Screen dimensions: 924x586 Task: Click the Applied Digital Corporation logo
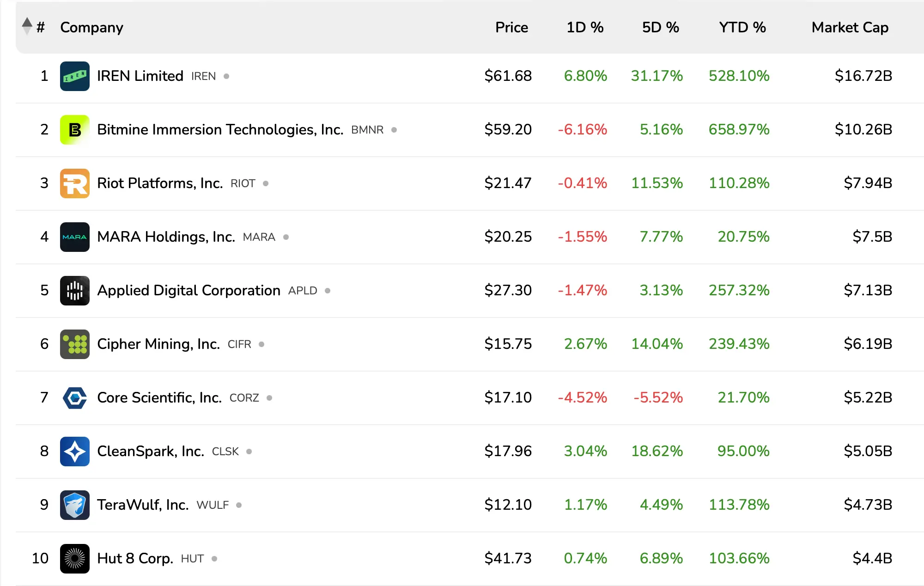coord(74,291)
